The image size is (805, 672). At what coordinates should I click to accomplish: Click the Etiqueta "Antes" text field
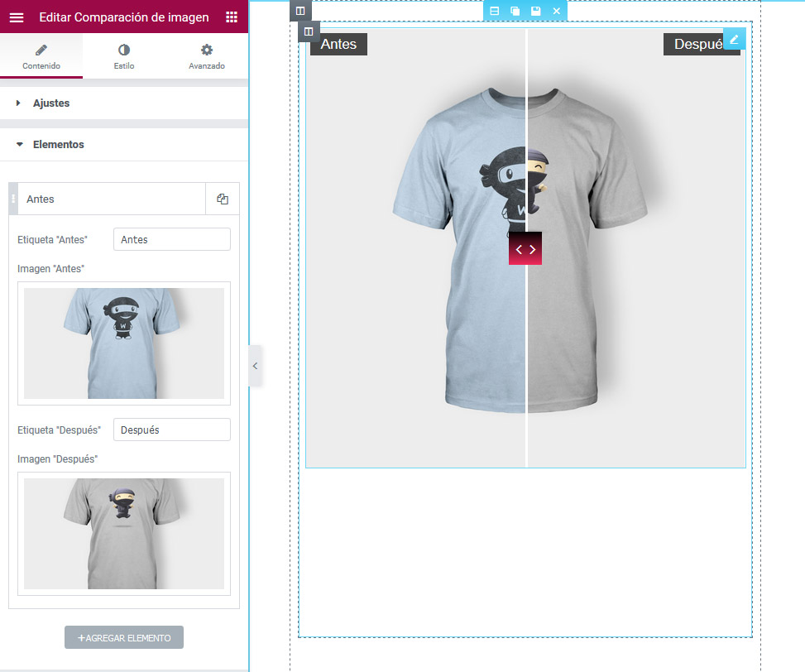[171, 239]
